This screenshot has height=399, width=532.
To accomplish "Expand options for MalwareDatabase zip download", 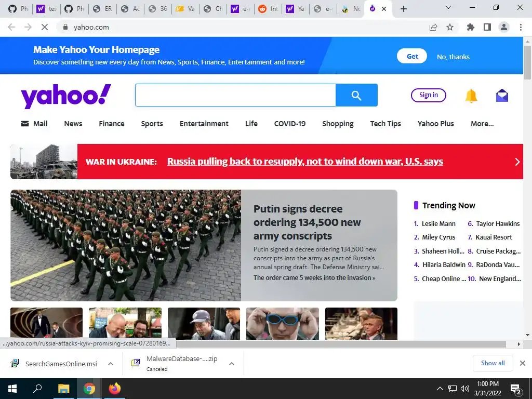I will pyautogui.click(x=232, y=364).
